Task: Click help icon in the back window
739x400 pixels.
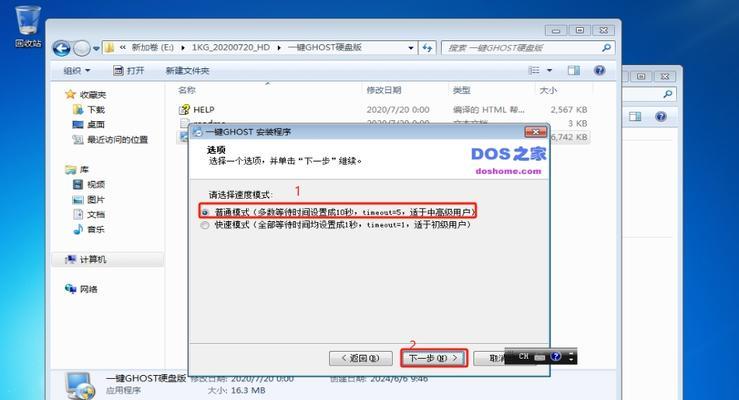Action: click(x=661, y=116)
